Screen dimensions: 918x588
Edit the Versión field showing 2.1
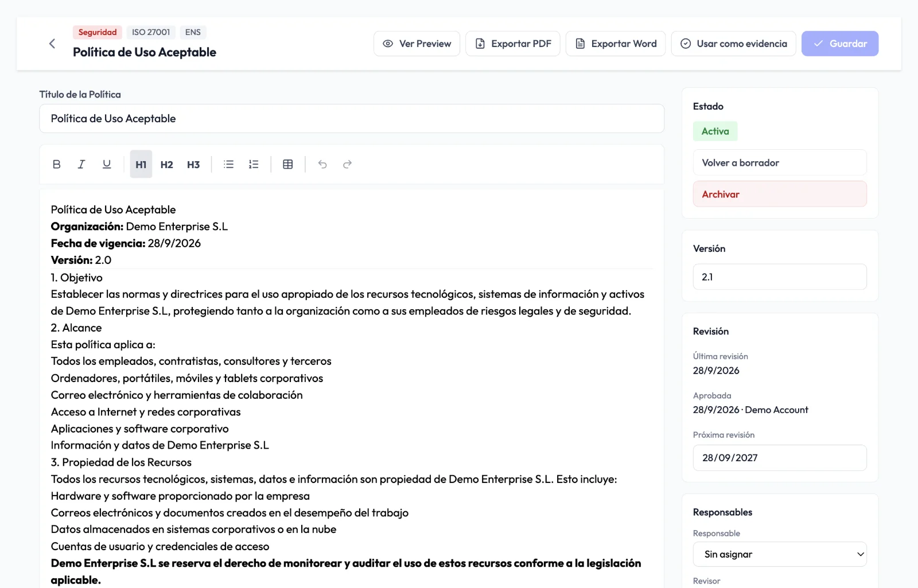780,277
